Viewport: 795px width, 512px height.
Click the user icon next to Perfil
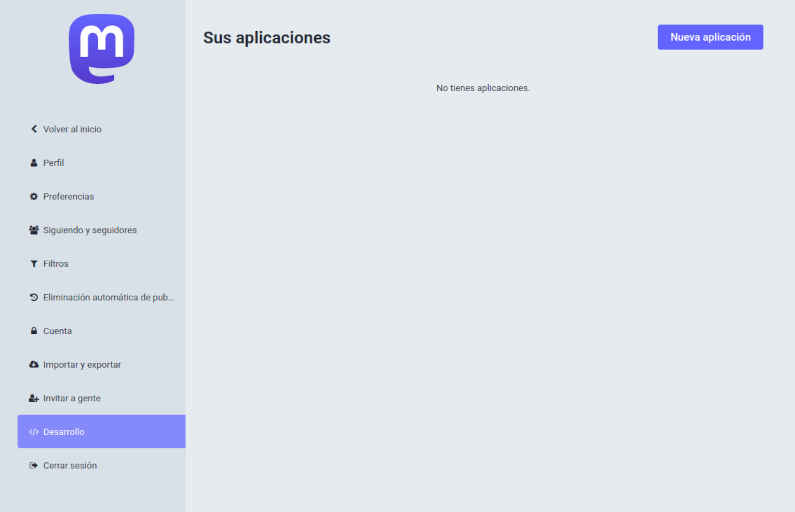click(x=33, y=163)
